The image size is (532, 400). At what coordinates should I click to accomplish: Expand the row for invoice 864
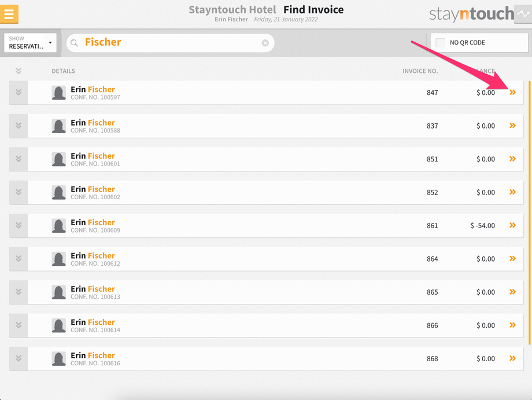click(19, 259)
